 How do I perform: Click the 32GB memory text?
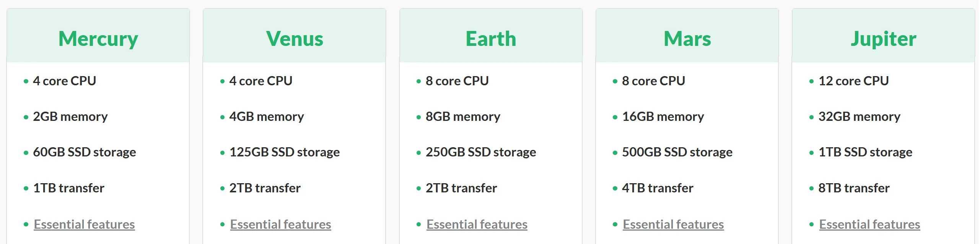859,117
